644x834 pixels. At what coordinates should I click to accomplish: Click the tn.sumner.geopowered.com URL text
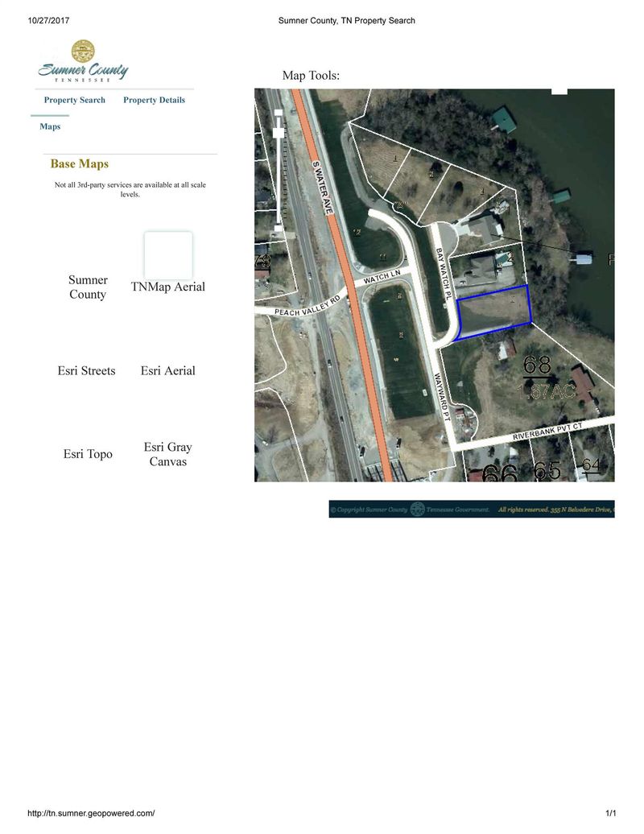[x=92, y=813]
